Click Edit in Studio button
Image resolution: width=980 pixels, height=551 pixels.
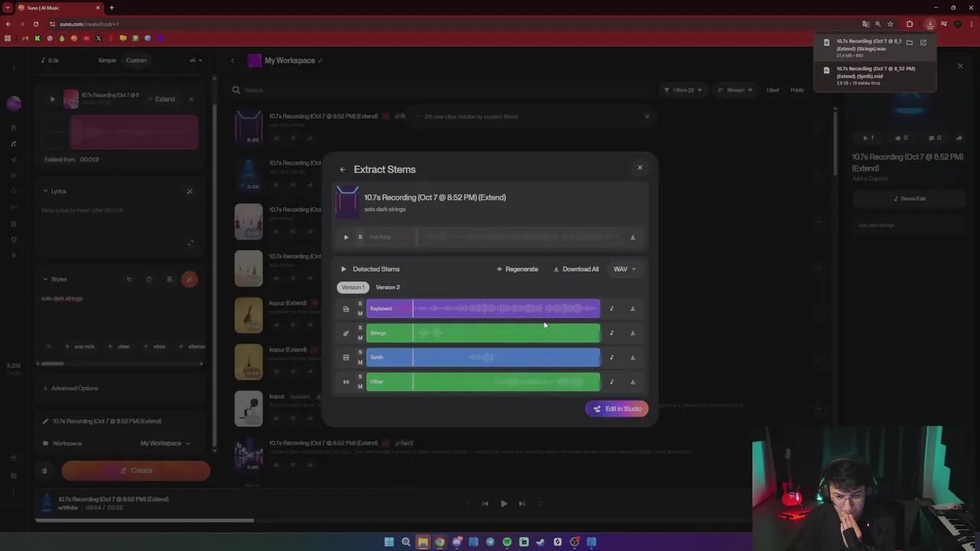617,409
